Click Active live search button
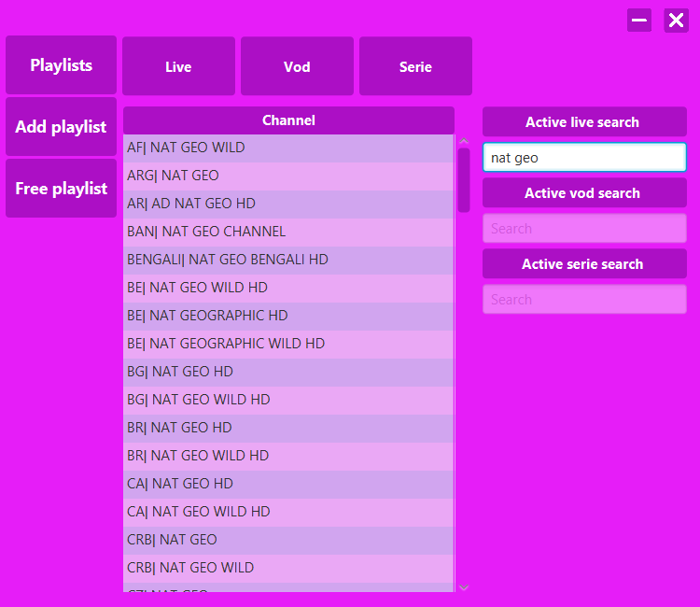 [584, 121]
